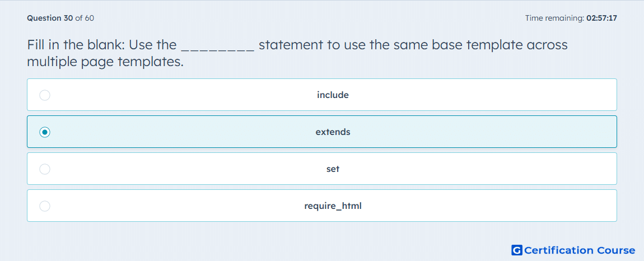The width and height of the screenshot is (644, 261).
Task: Click the extends answer text label
Action: pyautogui.click(x=333, y=132)
